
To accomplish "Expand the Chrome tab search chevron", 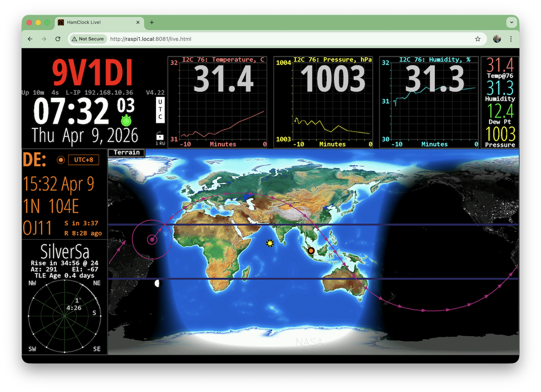I will click(x=511, y=22).
